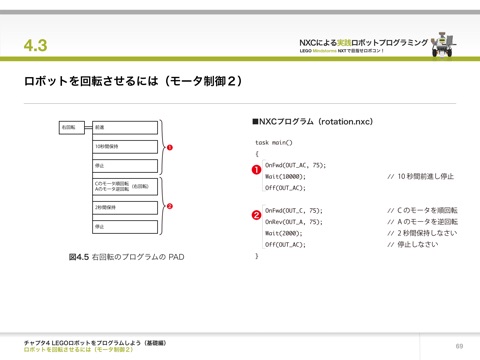Select the code line OnRev(OUT_A, 75);
This screenshot has width=480, height=360.
(x=294, y=222)
